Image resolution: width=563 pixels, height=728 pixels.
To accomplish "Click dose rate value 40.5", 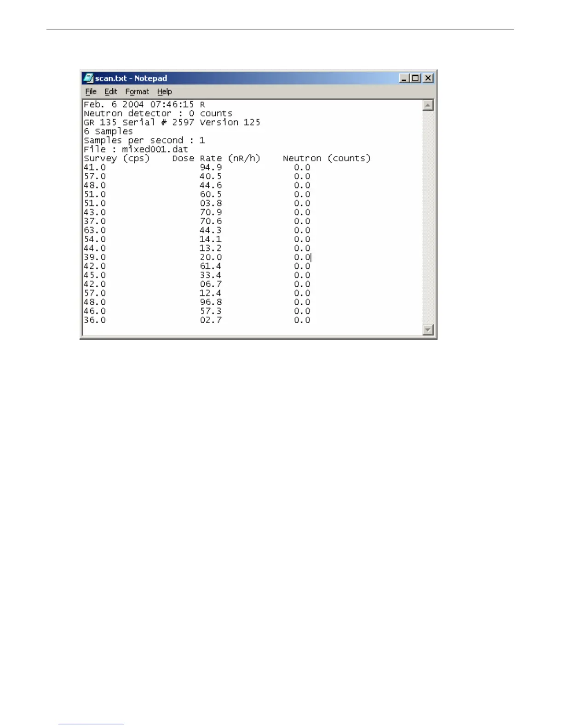I will (x=211, y=176).
